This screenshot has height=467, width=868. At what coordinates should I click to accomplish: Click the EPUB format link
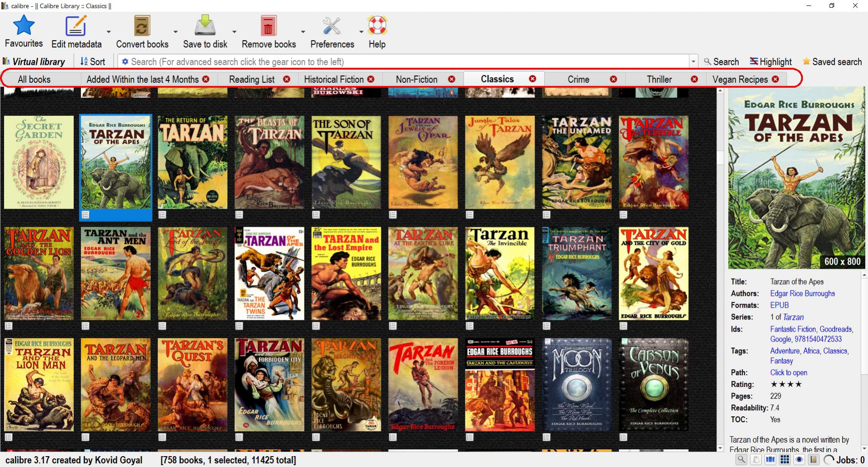pos(779,305)
